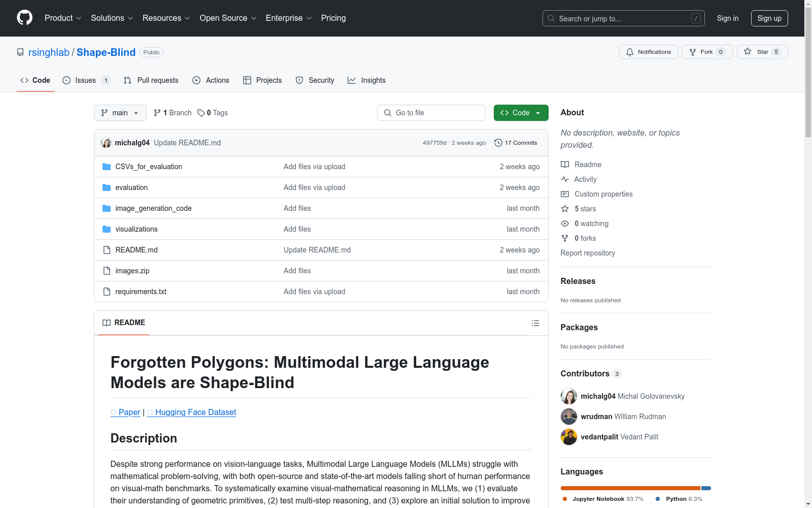Click the orange Jupyter Notebook language bar
This screenshot has height=508, width=812.
tap(630, 488)
